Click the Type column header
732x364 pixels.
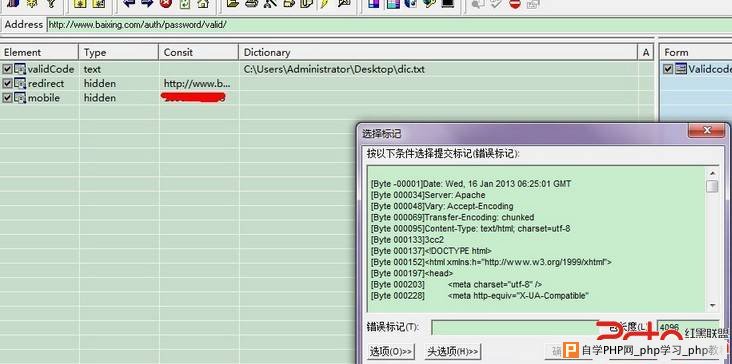[x=119, y=52]
